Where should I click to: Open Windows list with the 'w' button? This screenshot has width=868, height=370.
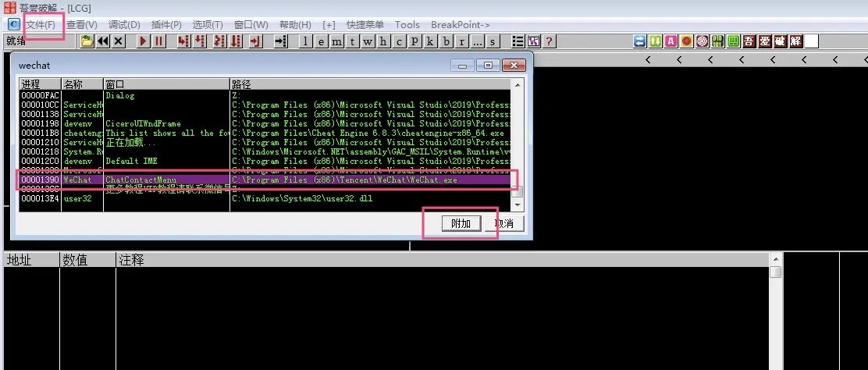click(368, 41)
